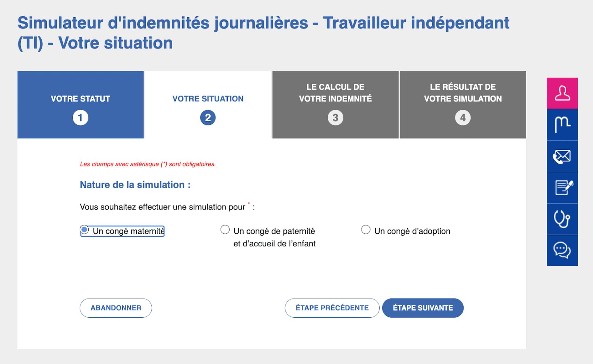Go to LE CALCUL DE VOTRE INDEMNITÉ tab
Viewport: 593px width, 364px height.
pos(335,93)
